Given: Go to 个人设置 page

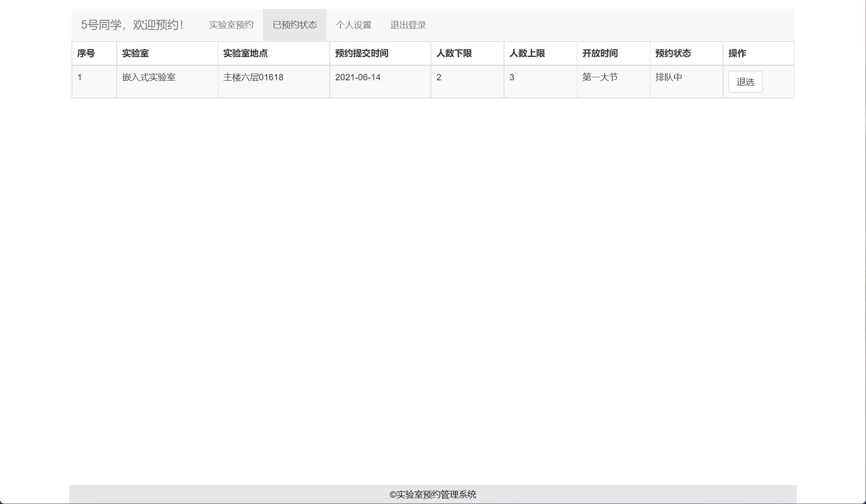Looking at the screenshot, I should (354, 25).
